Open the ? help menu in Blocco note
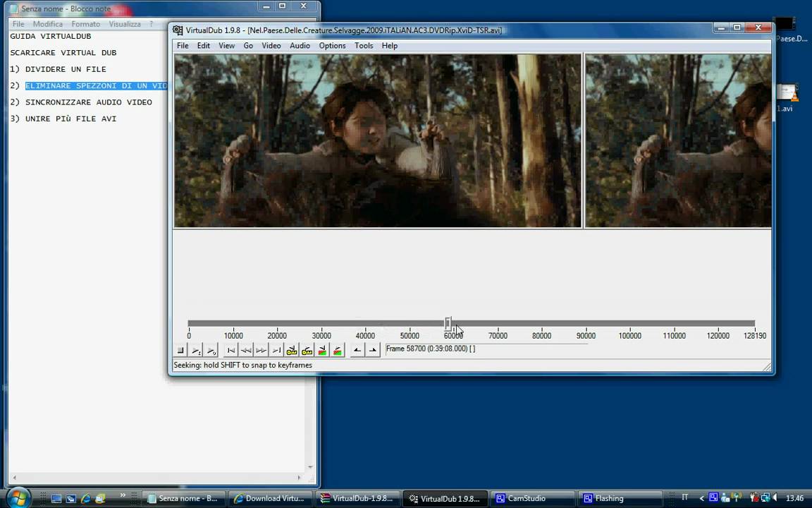 pyautogui.click(x=152, y=24)
